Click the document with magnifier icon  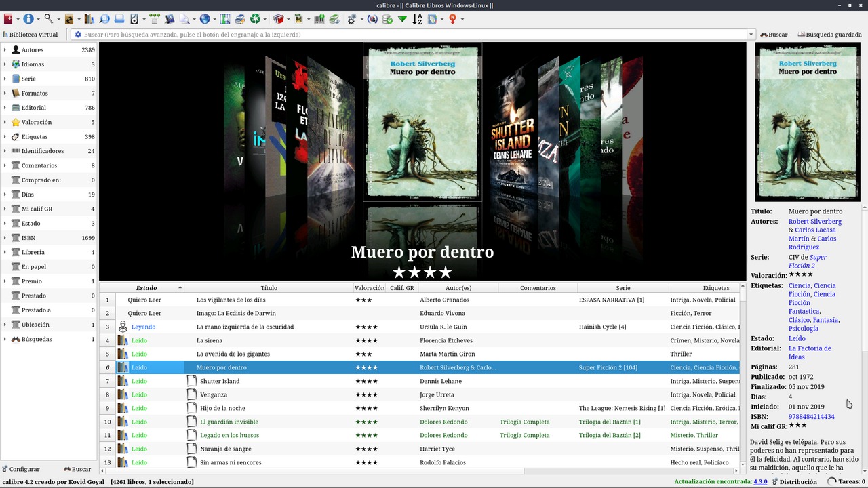tap(185, 19)
